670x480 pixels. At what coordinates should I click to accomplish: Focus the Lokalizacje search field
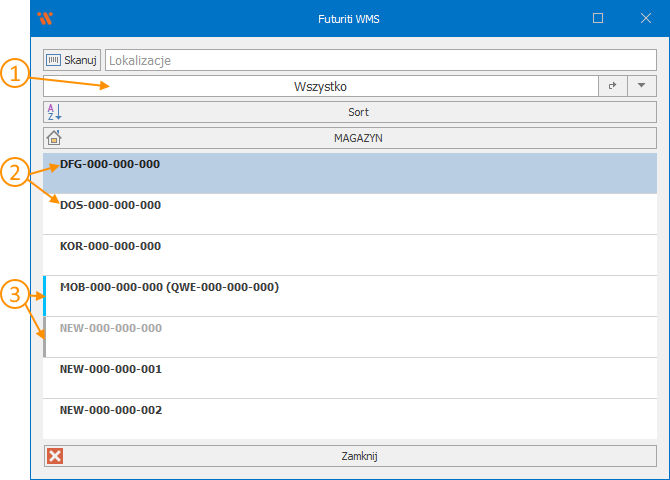coord(380,61)
